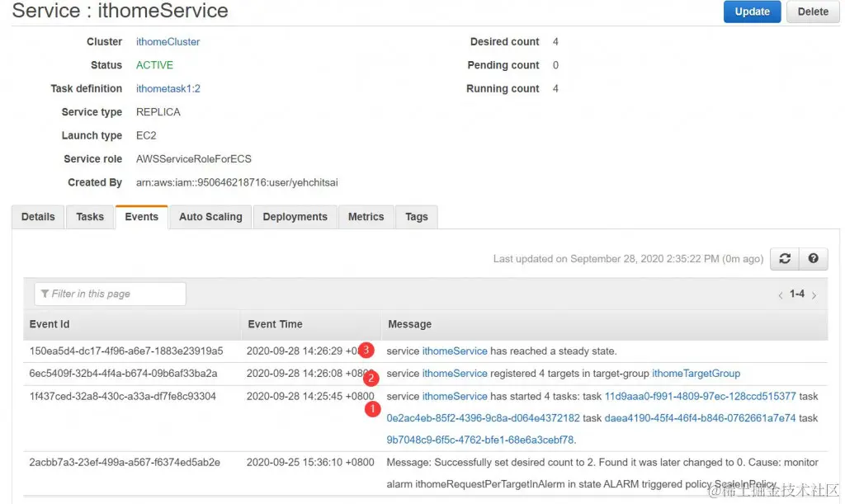This screenshot has height=504, width=845.
Task: Open task 0e2ac4eb-85f2-4396-9c8a-d064e4372182 link
Action: click(484, 418)
